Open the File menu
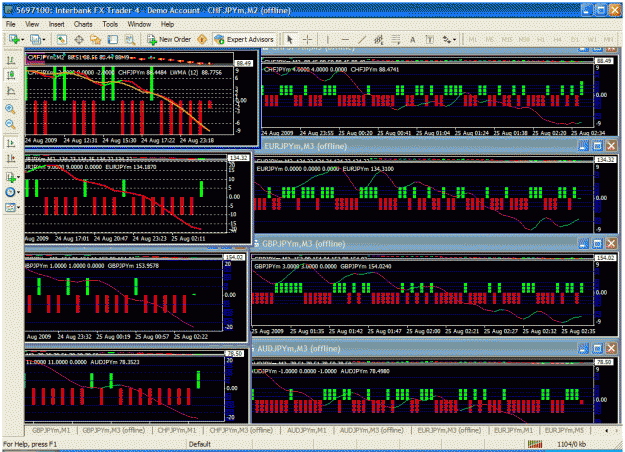This screenshot has height=452, width=625. tap(11, 24)
